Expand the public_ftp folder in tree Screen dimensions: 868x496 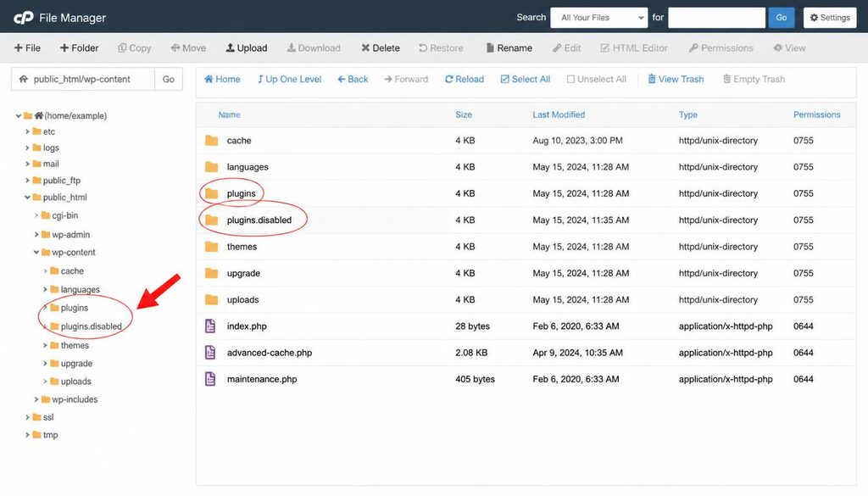[27, 181]
